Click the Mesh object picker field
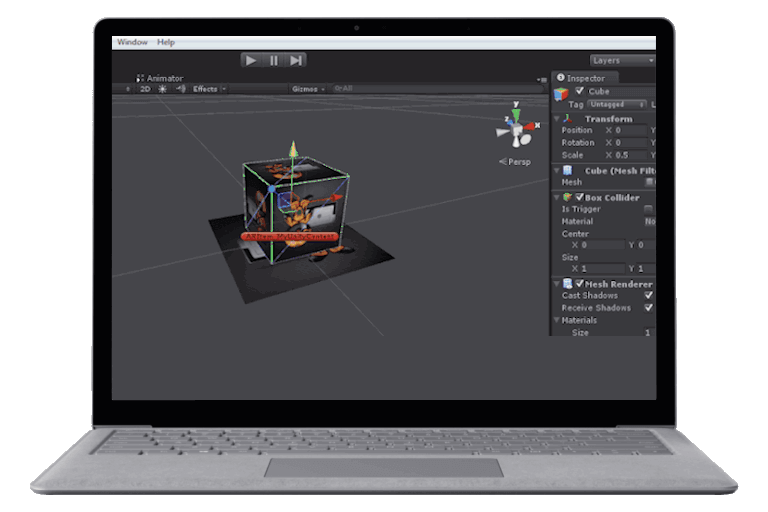 649,182
